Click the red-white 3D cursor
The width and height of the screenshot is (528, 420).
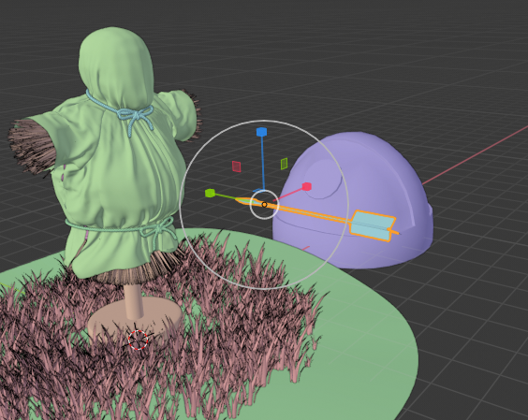point(138,340)
